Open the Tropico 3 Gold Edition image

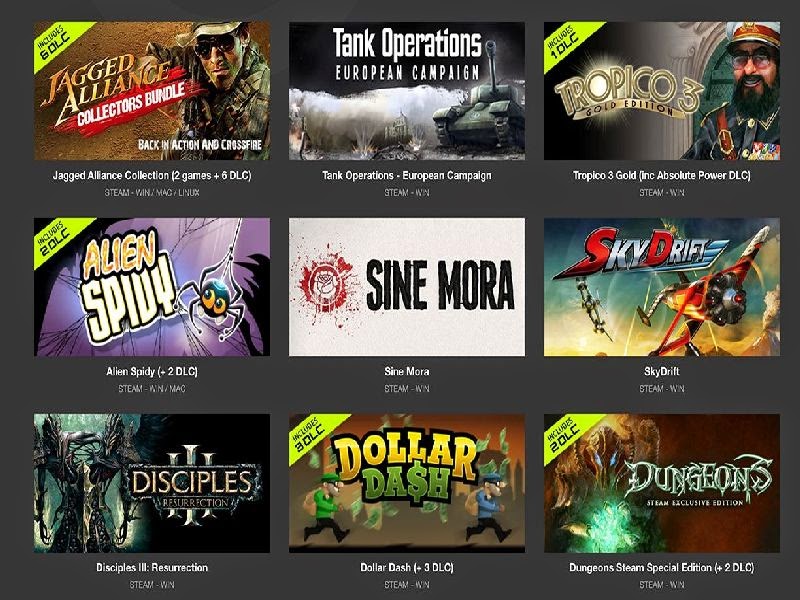662,91
